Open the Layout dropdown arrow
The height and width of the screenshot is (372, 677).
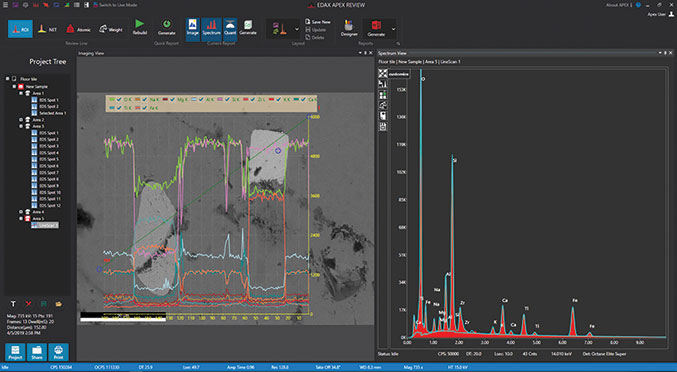click(x=297, y=29)
